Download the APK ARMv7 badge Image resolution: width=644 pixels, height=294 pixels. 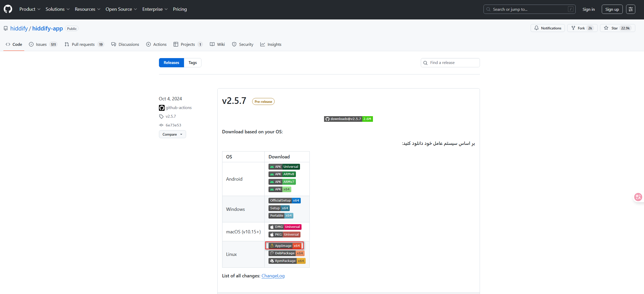pyautogui.click(x=282, y=182)
